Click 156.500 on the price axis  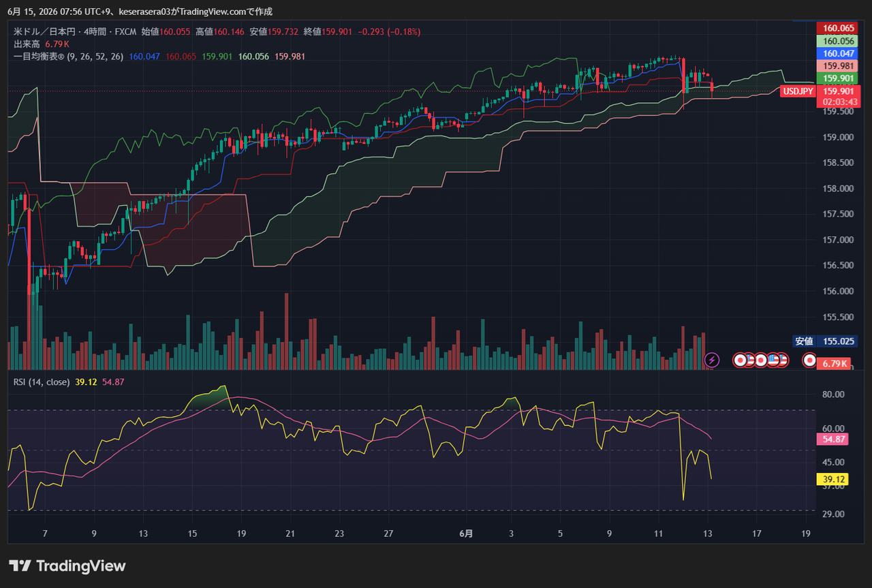coord(837,266)
